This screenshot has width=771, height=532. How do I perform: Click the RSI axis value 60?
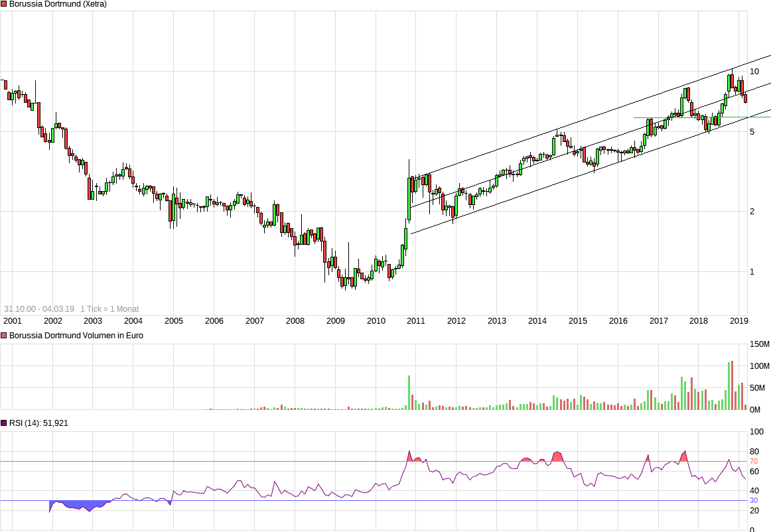coord(754,471)
